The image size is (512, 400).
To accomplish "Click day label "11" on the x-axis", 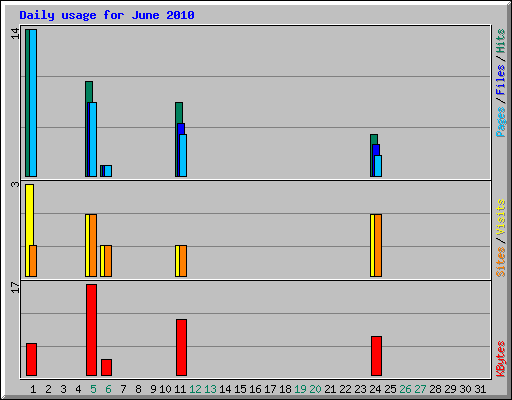I will pos(180,389).
